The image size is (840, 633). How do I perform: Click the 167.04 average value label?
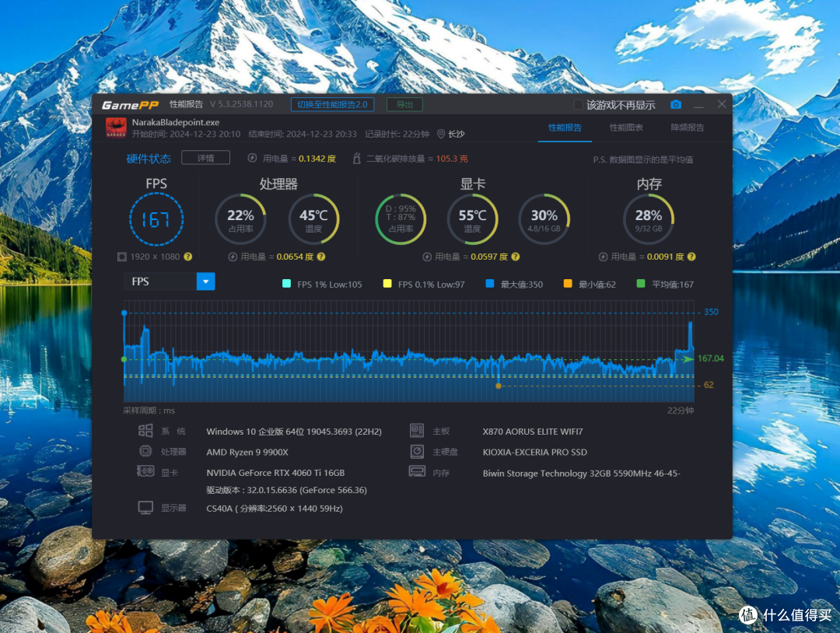pyautogui.click(x=710, y=358)
